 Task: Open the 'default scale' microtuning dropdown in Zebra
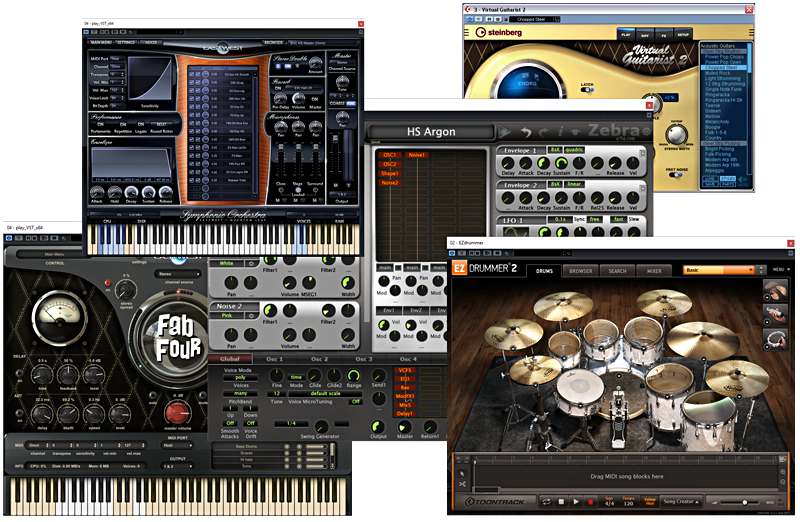pyautogui.click(x=325, y=393)
